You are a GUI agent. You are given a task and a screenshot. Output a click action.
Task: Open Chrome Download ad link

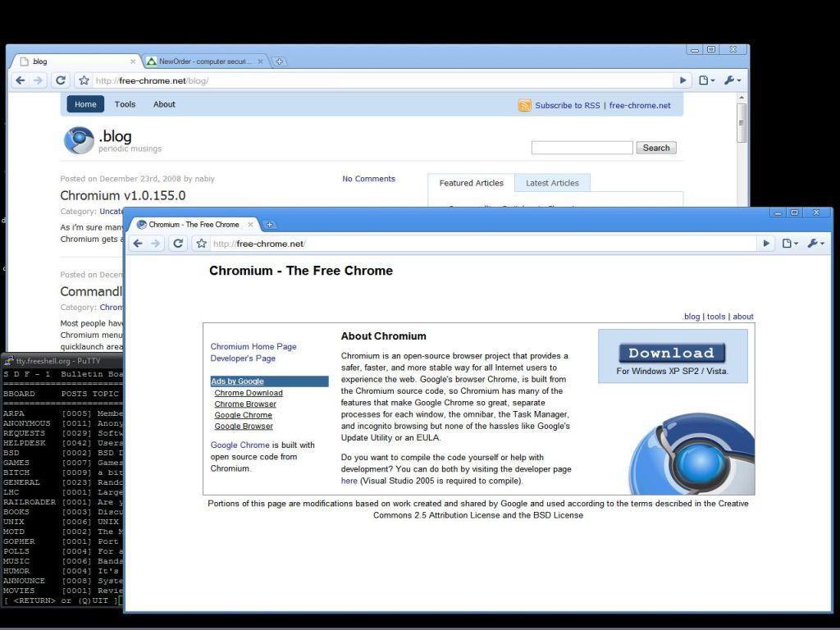(x=249, y=393)
